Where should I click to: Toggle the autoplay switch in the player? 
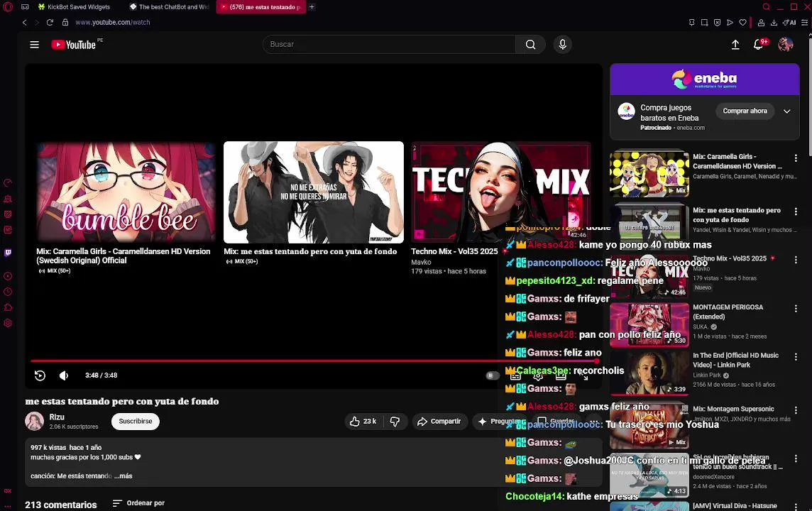coord(492,375)
